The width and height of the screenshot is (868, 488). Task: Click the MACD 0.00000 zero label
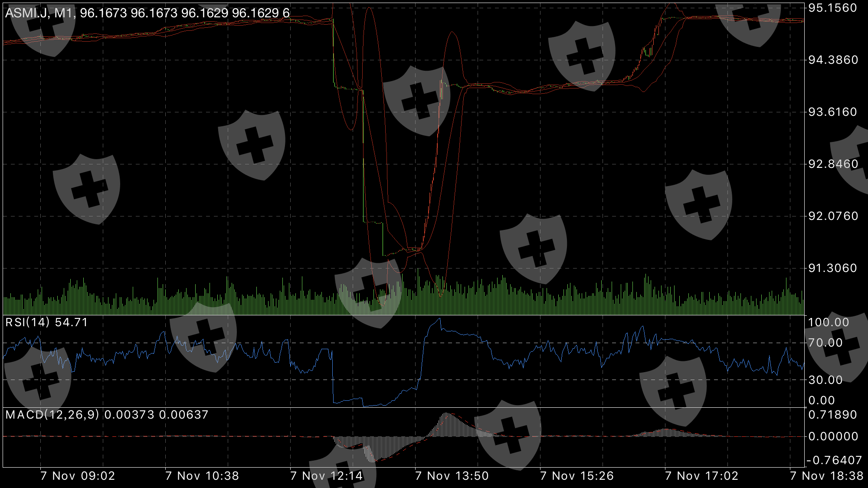pos(832,436)
